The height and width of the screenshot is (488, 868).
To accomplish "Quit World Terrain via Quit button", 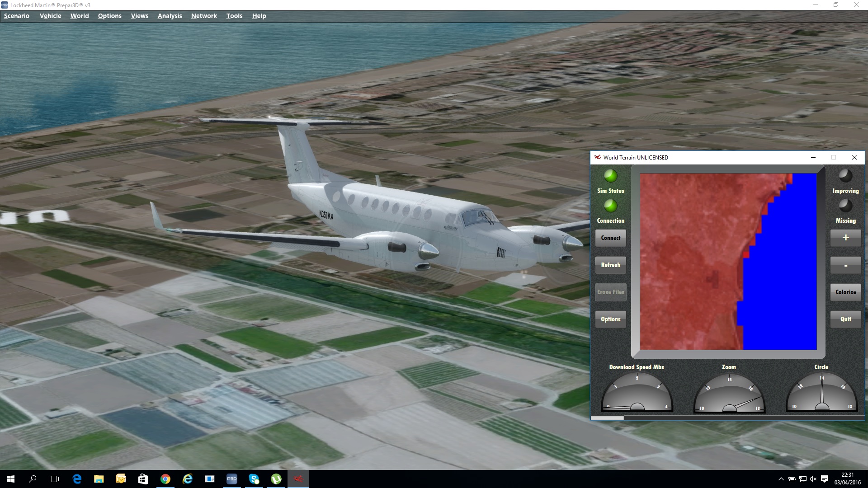I will click(846, 319).
